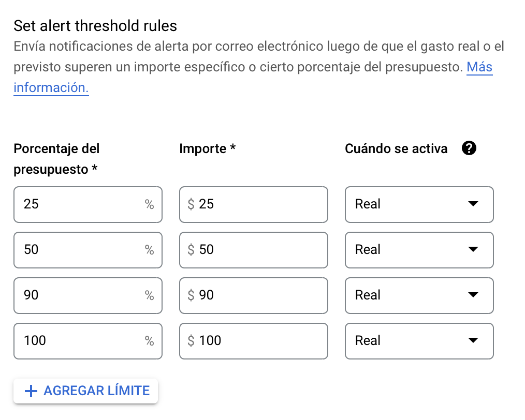
Task: Click the $ 50 amount field
Action: (254, 250)
